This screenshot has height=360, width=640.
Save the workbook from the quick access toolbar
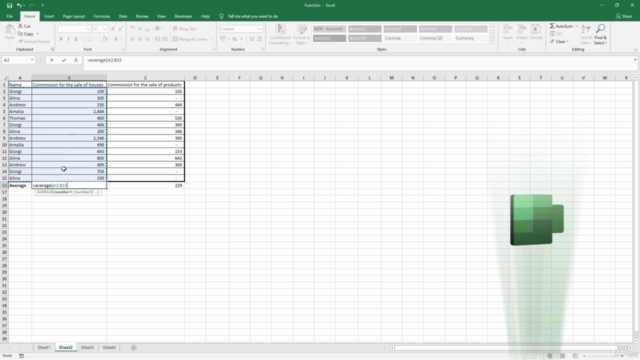[9, 5]
